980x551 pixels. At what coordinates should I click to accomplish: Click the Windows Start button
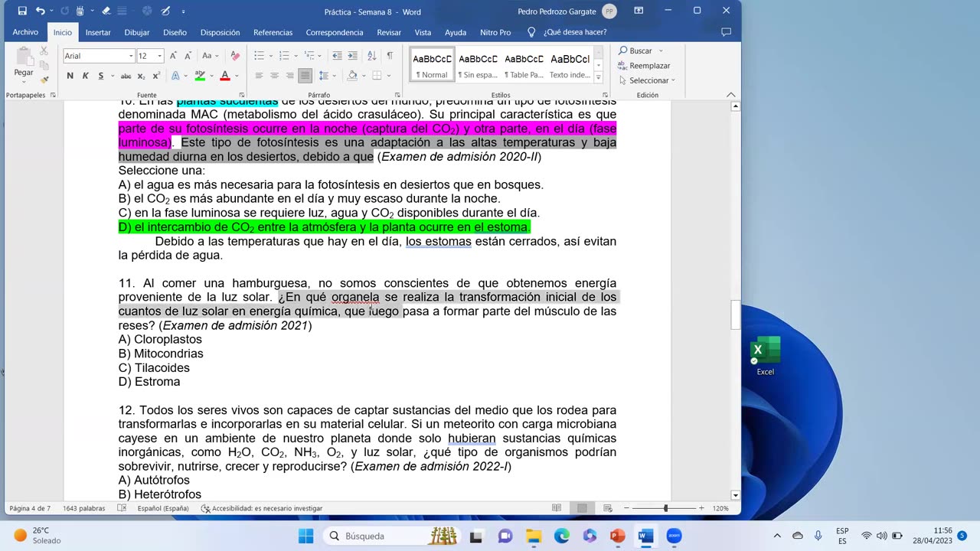pyautogui.click(x=305, y=536)
